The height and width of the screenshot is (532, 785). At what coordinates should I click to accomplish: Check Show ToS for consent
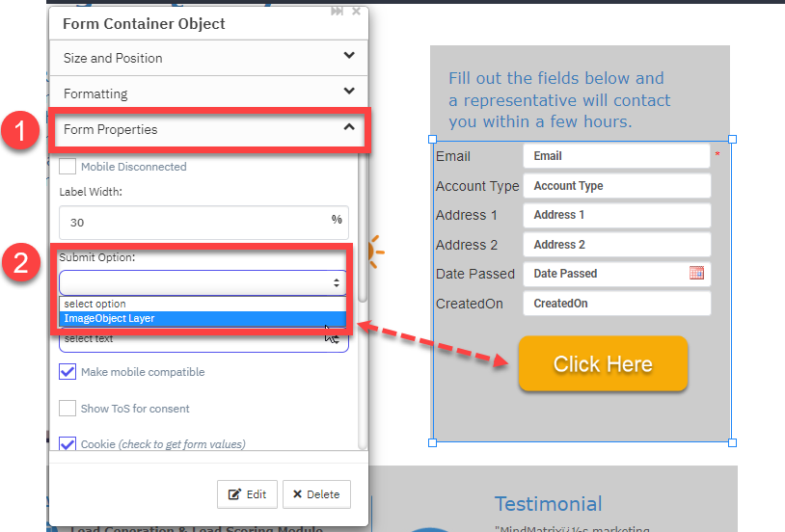pyautogui.click(x=68, y=409)
